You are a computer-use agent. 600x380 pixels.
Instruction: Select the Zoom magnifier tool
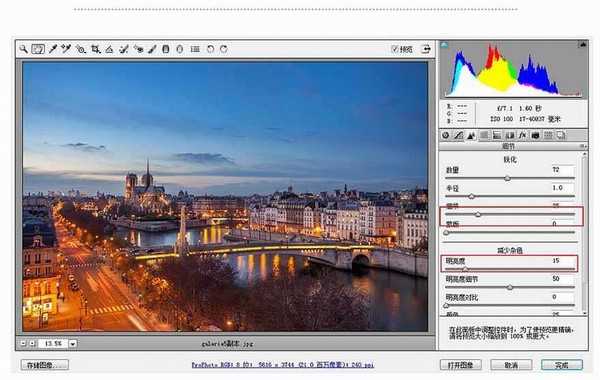23,49
